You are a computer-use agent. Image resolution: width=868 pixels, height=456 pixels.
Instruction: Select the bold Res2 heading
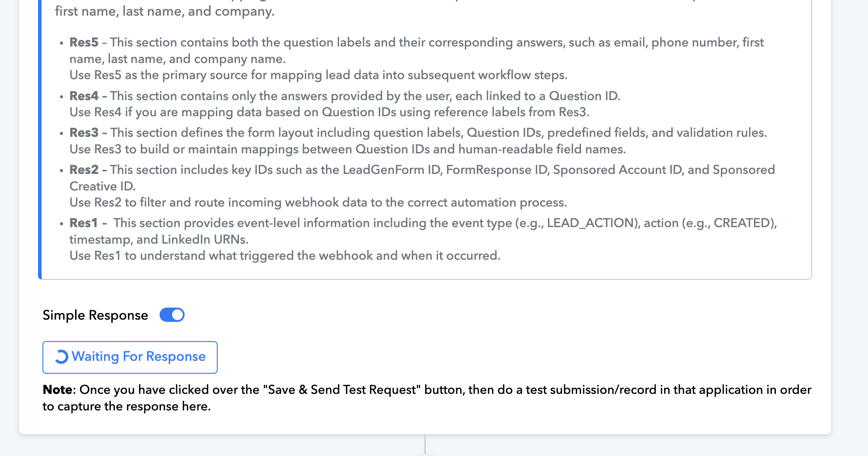tap(84, 170)
